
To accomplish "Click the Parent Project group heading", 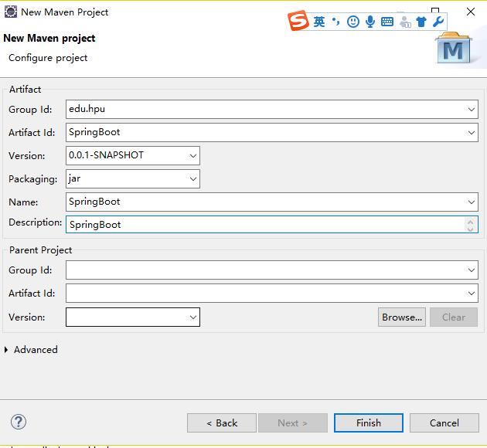I will coord(40,250).
